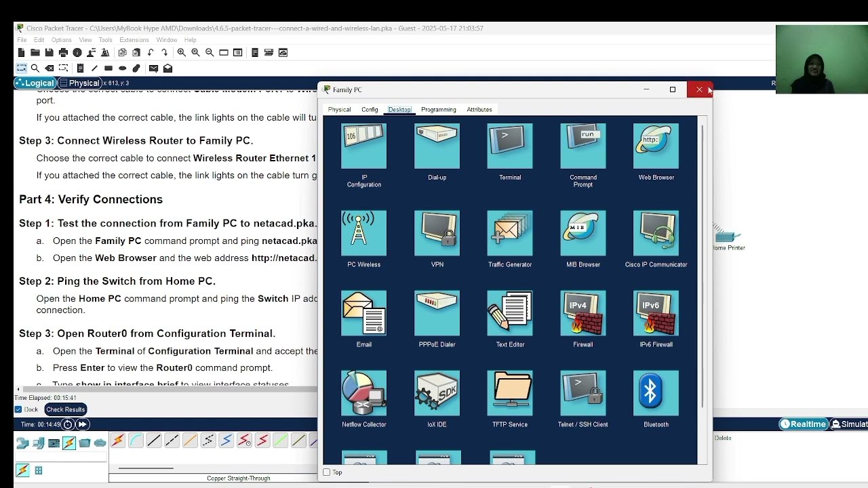Click the Zoom Out magnifier
Viewport: 868px width, 488px height.
coord(210,52)
